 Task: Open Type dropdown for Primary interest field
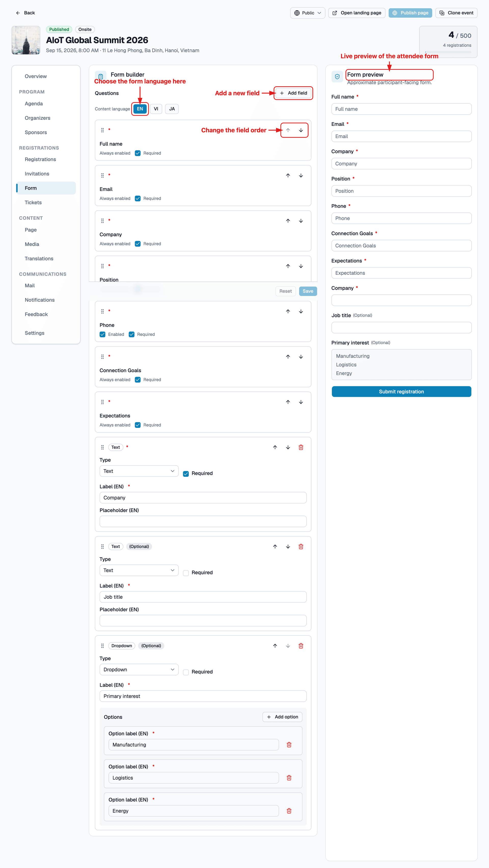[139, 670]
